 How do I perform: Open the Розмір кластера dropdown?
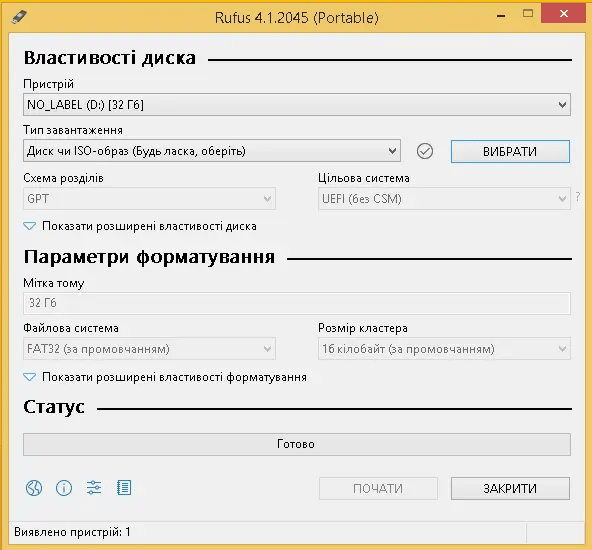click(x=444, y=348)
